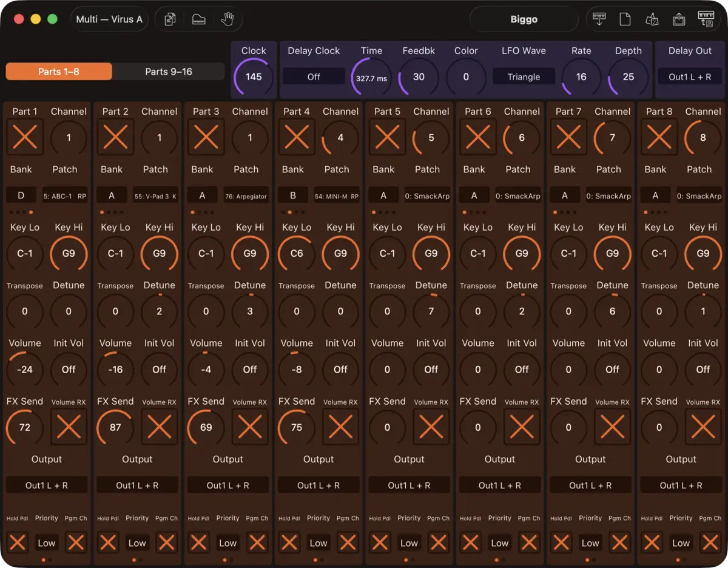
Task: Click the Feedbk knob showing 30
Action: [x=419, y=76]
